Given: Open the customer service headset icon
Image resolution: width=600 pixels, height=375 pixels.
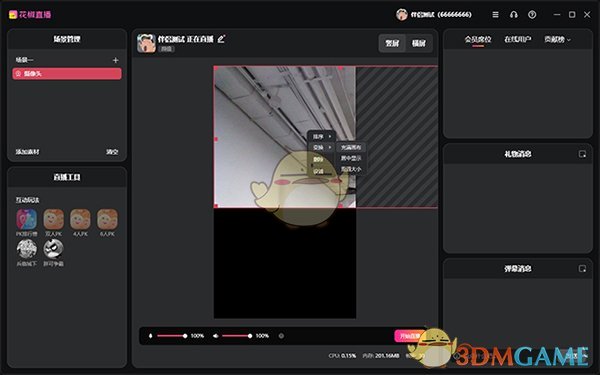Looking at the screenshot, I should pos(514,15).
